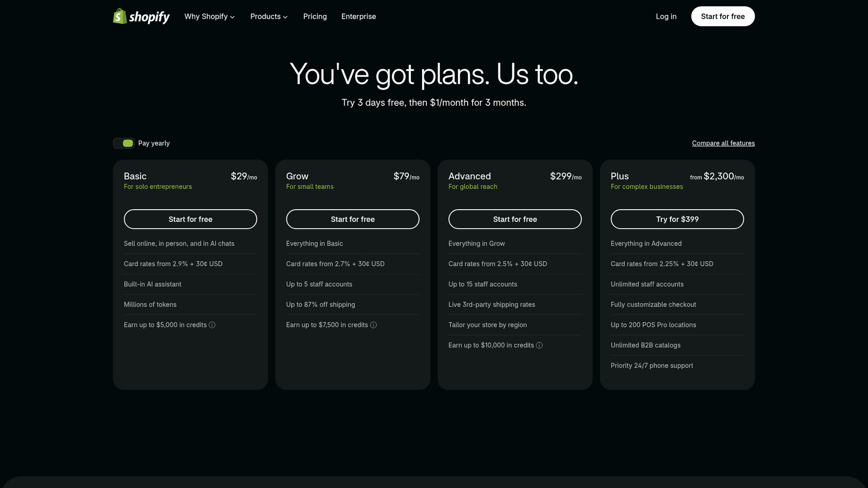Click the Basic plan title
The image size is (868, 488).
click(x=135, y=176)
